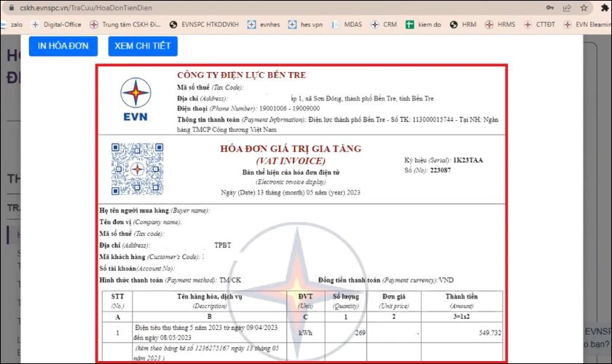Open the kiem do bookmark
Screen dimensions: 612x364
(x=423, y=25)
